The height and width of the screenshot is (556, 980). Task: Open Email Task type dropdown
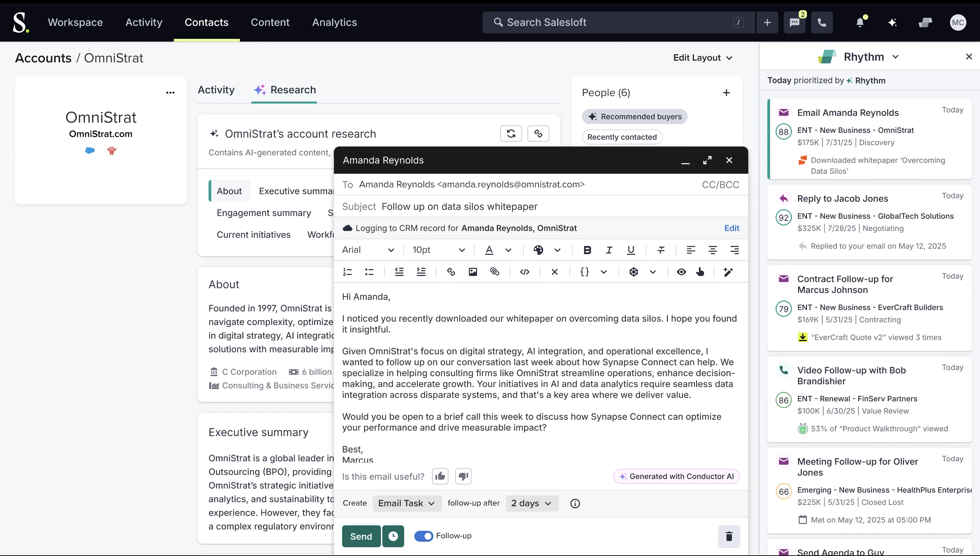pos(407,503)
